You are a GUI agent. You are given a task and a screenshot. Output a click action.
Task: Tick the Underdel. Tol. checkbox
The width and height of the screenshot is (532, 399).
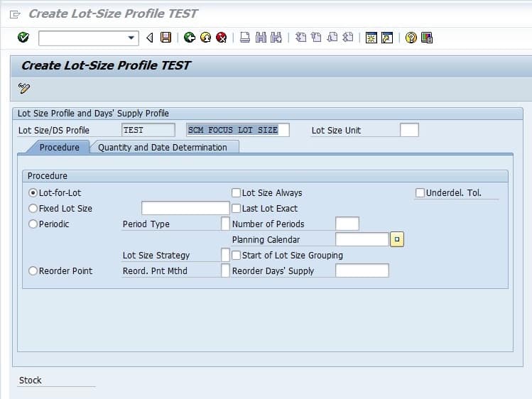pos(420,193)
